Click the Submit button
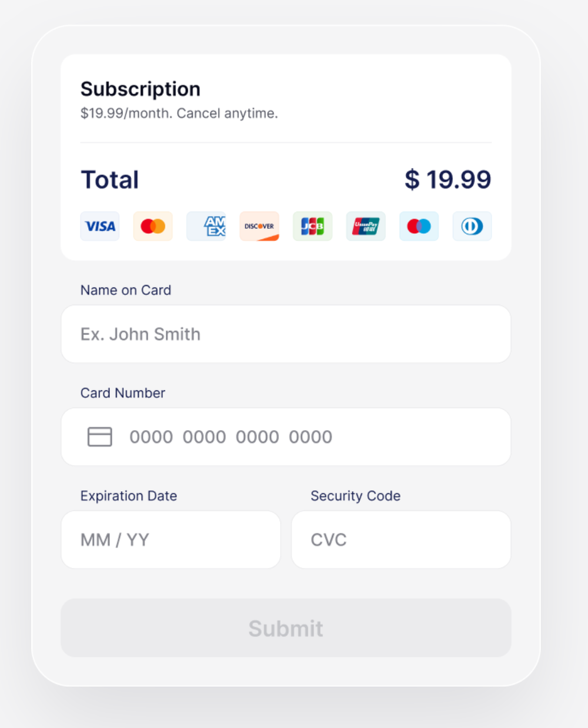Screen dimensions: 588x728 (x=286, y=628)
